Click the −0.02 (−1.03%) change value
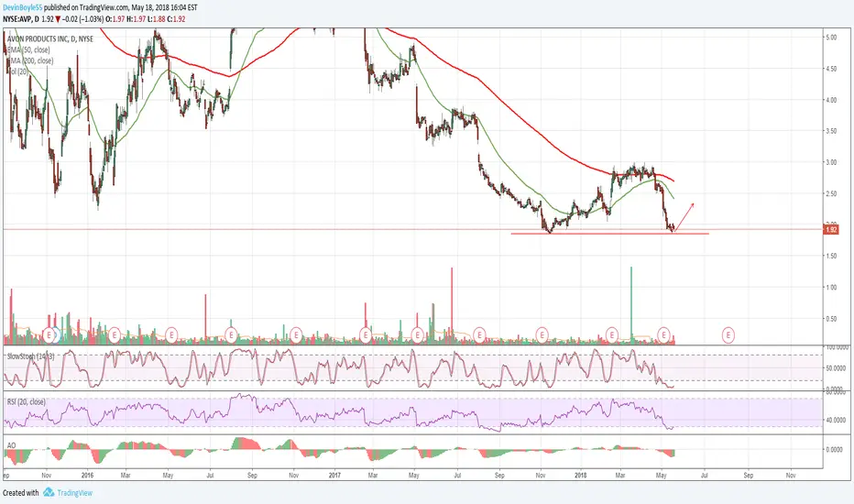The image size is (854, 504). pos(82,19)
